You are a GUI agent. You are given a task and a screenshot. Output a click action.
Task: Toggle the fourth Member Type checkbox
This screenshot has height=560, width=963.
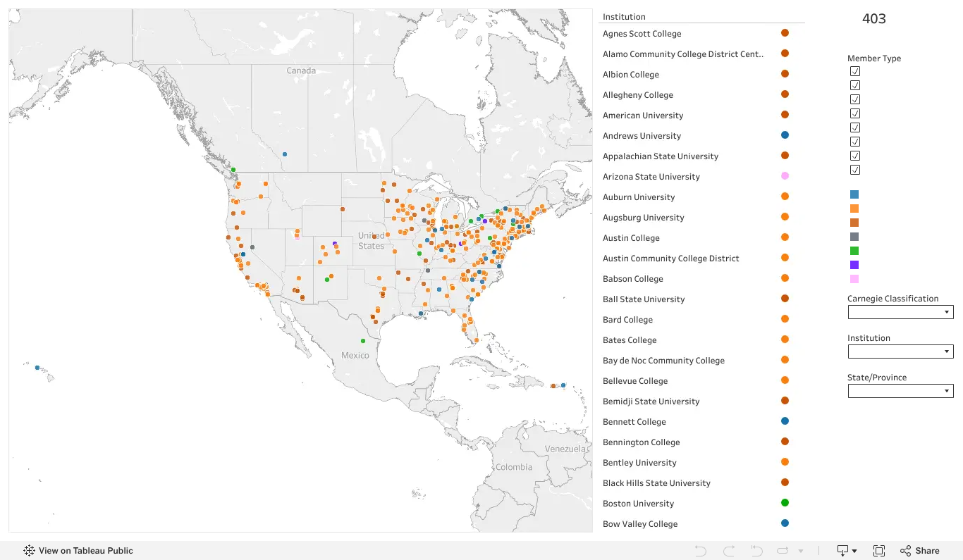tap(855, 113)
